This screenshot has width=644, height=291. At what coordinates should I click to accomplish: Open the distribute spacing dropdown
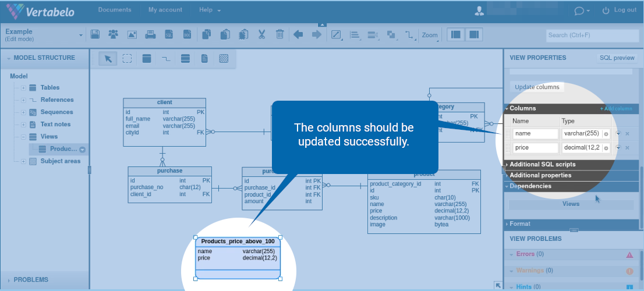click(373, 35)
